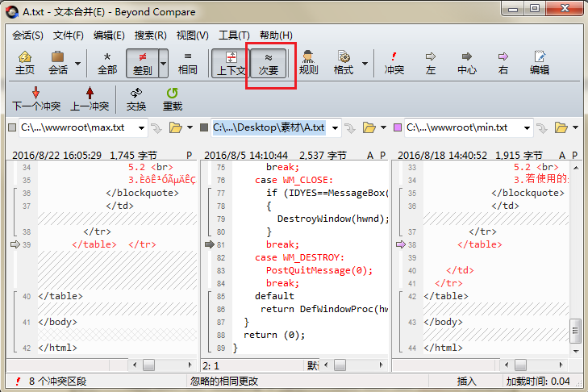Open folder dropdown arrow beside A.txt
The image size is (588, 392).
pyautogui.click(x=383, y=127)
